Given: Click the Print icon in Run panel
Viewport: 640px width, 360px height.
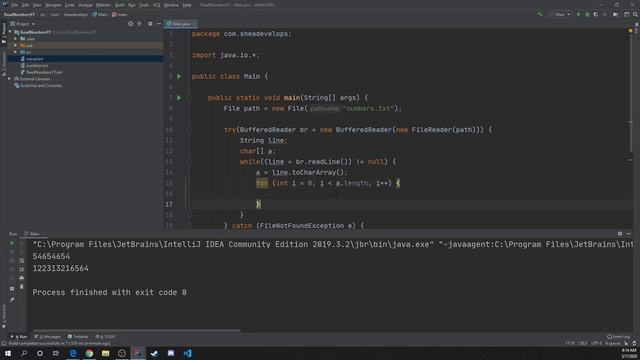Looking at the screenshot, I should point(22,278).
